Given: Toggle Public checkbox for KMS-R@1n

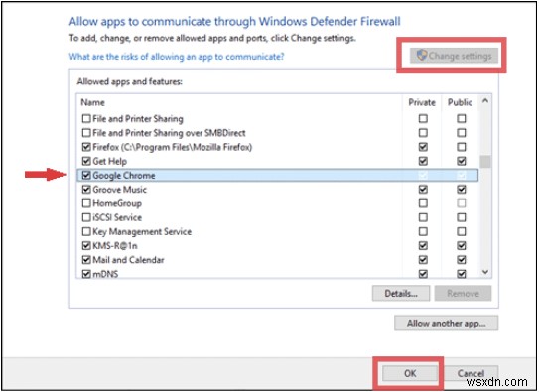Looking at the screenshot, I should (462, 246).
